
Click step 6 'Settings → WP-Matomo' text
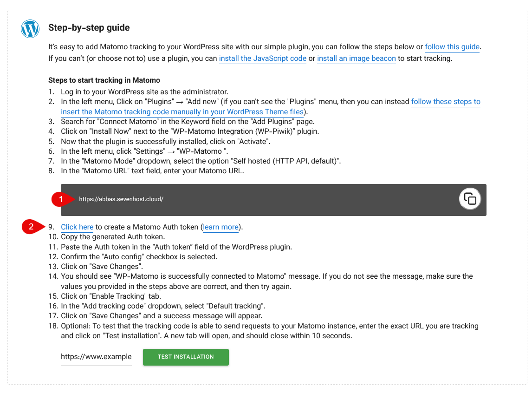tap(144, 151)
